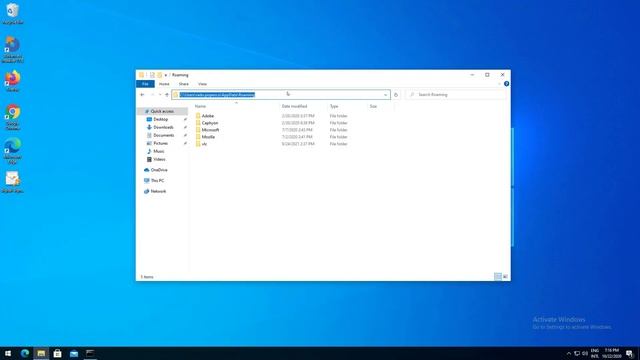Select the Mozilla folder

click(208, 137)
